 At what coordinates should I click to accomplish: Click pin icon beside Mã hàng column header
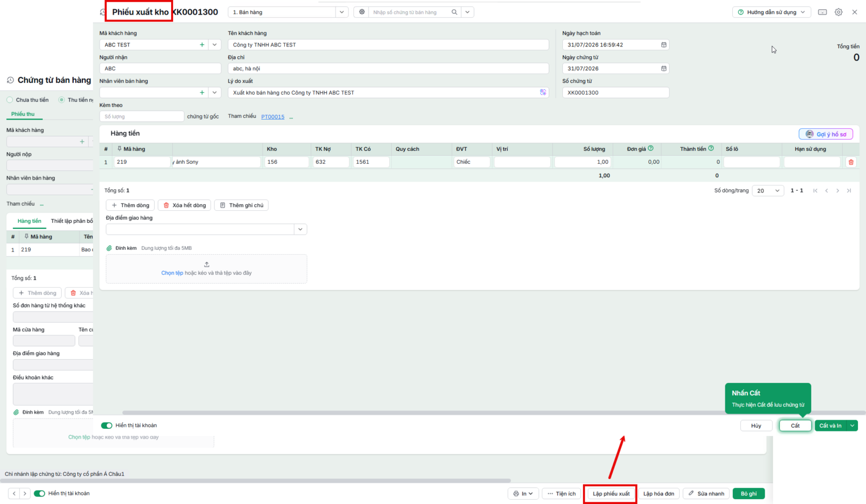coord(120,149)
